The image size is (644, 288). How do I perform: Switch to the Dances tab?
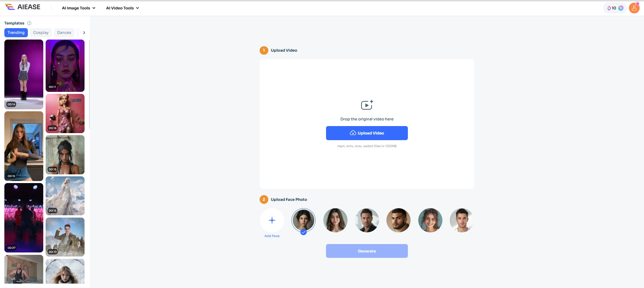coord(64,33)
